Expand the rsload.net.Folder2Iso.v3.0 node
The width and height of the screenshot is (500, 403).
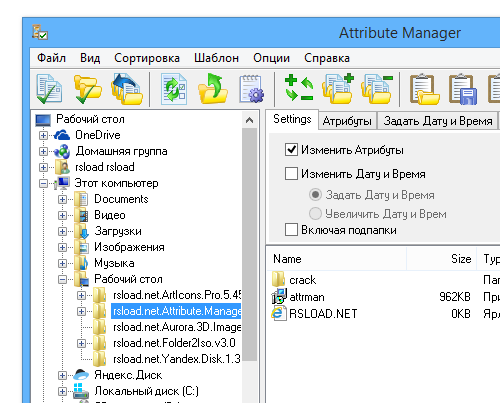(x=81, y=343)
